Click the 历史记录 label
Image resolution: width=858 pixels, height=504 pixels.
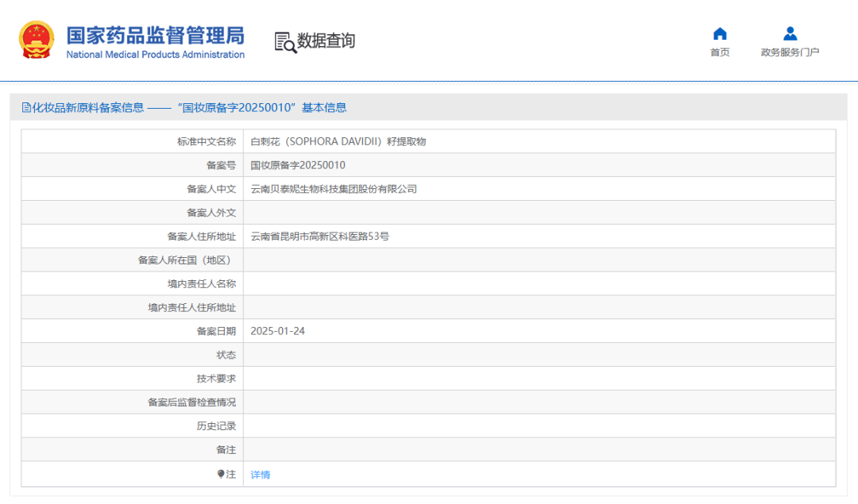click(x=216, y=426)
